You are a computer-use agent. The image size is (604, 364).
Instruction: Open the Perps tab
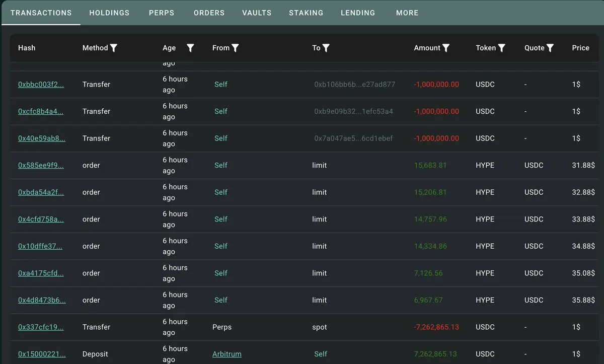click(x=162, y=13)
